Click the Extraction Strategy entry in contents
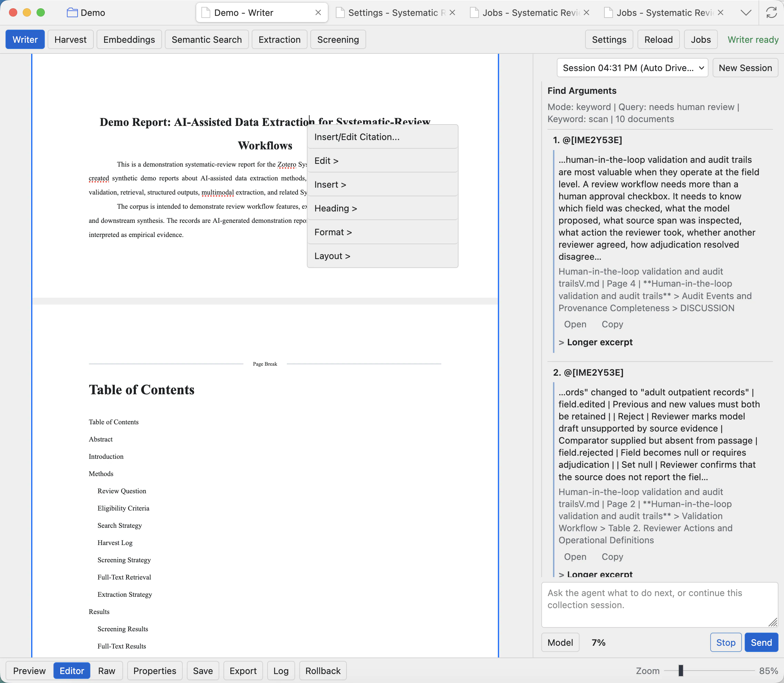The image size is (784, 683). [124, 595]
